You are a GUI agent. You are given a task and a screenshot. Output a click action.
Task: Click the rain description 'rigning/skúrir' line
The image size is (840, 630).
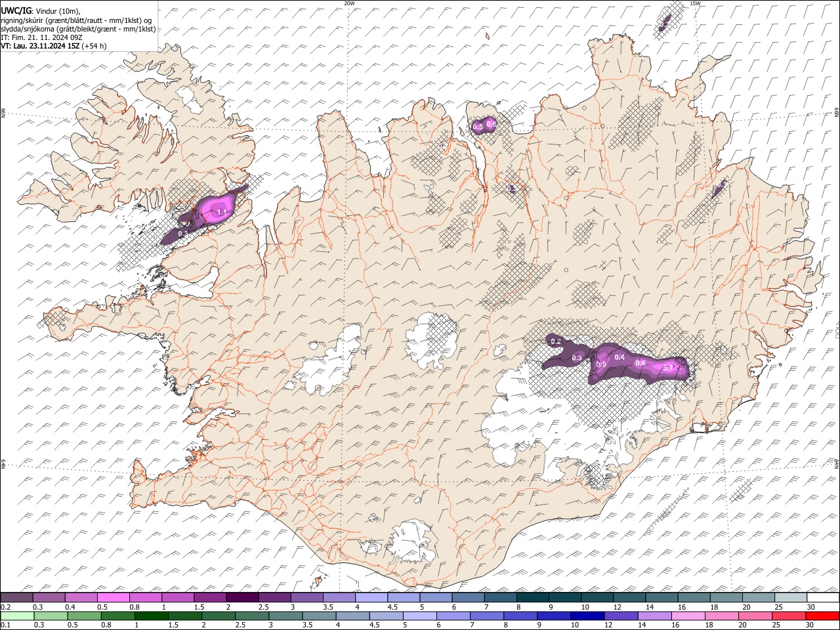(76, 20)
